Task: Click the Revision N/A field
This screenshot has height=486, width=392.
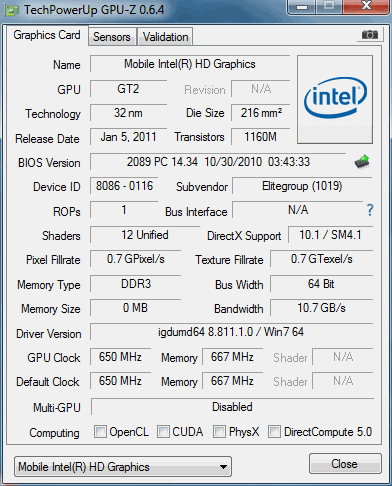Action: coord(261,89)
